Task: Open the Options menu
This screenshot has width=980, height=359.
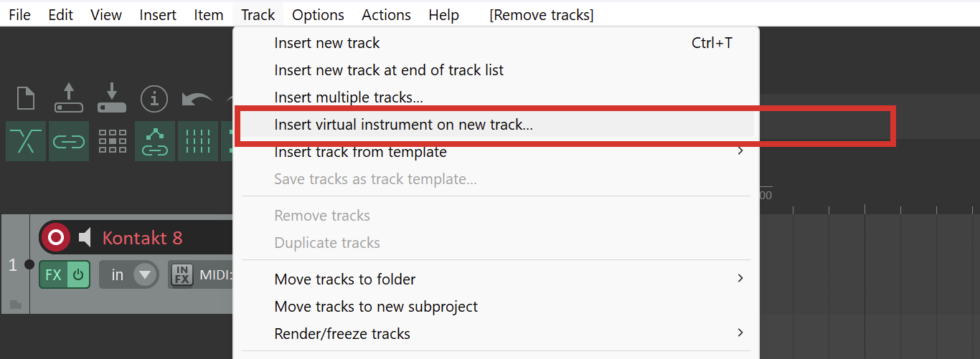Action: [x=318, y=14]
